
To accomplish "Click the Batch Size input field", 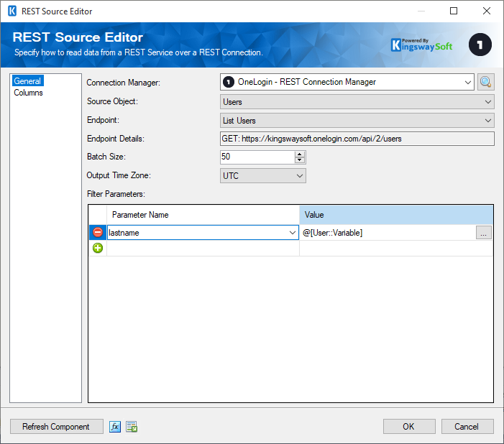I will coord(257,157).
